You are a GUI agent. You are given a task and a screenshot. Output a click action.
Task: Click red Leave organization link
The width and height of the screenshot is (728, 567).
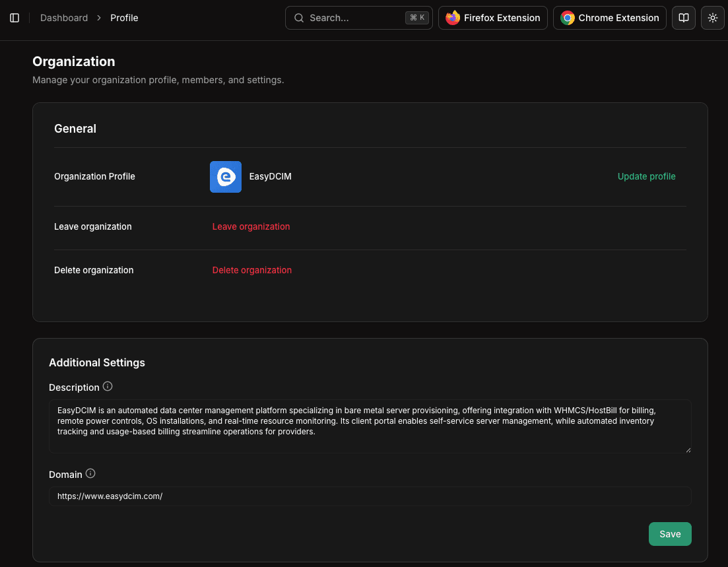point(251,226)
